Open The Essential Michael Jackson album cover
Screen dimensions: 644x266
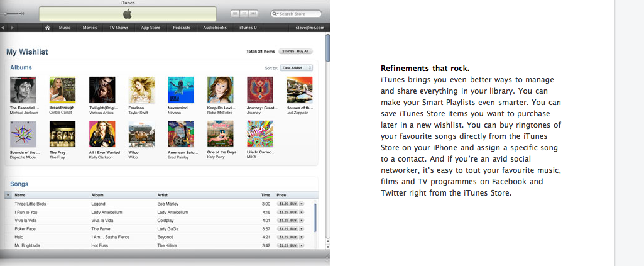23,89
